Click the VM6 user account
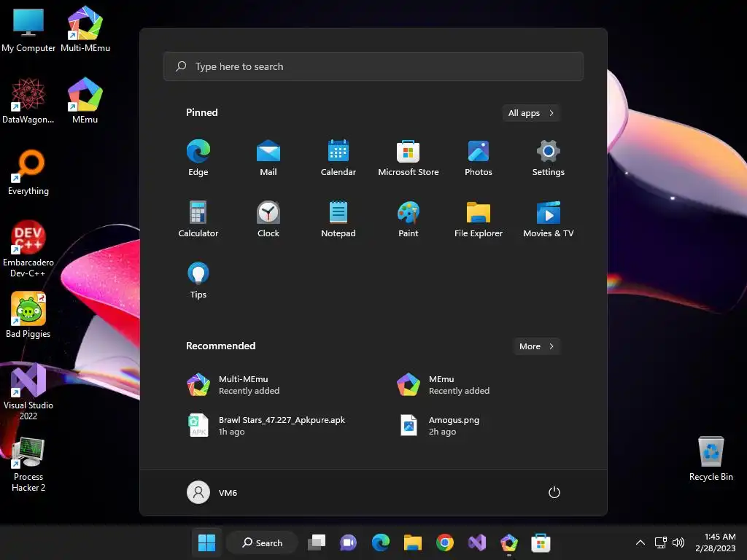Viewport: 747px width, 560px height. point(212,492)
